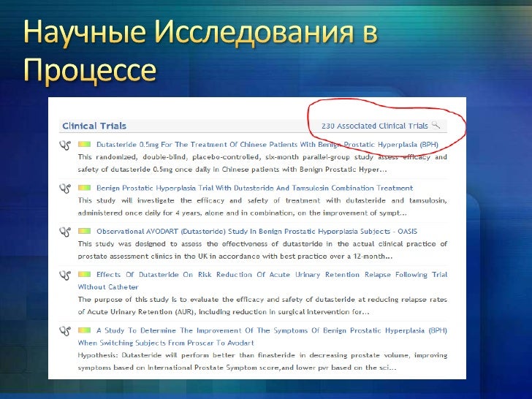This screenshot has height=399, width=532.
Task: Click the slide title 'Научные Исследования в Процессе'
Action: click(200, 51)
